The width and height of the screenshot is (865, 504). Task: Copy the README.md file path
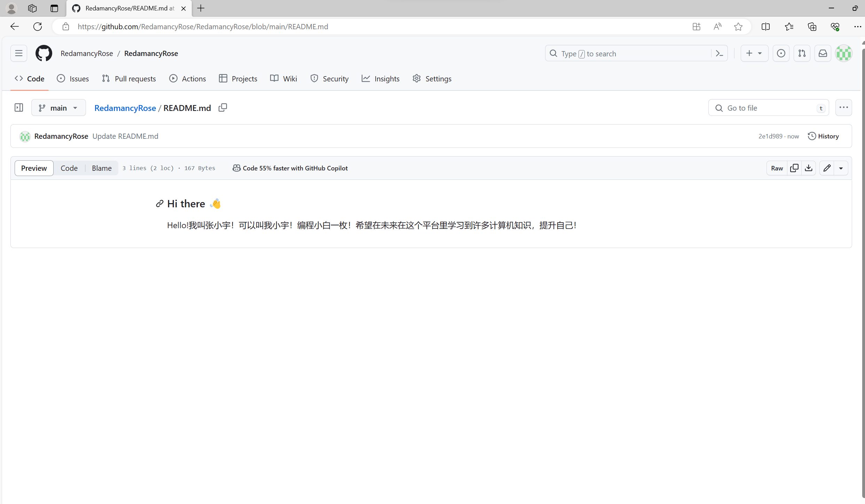223,108
